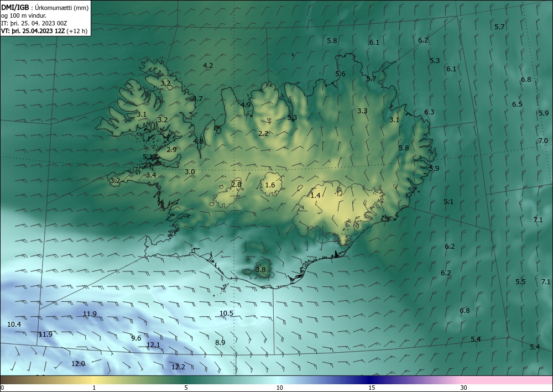Click the dark navy segment of the color scale
The image size is (553, 392).
[368, 380]
